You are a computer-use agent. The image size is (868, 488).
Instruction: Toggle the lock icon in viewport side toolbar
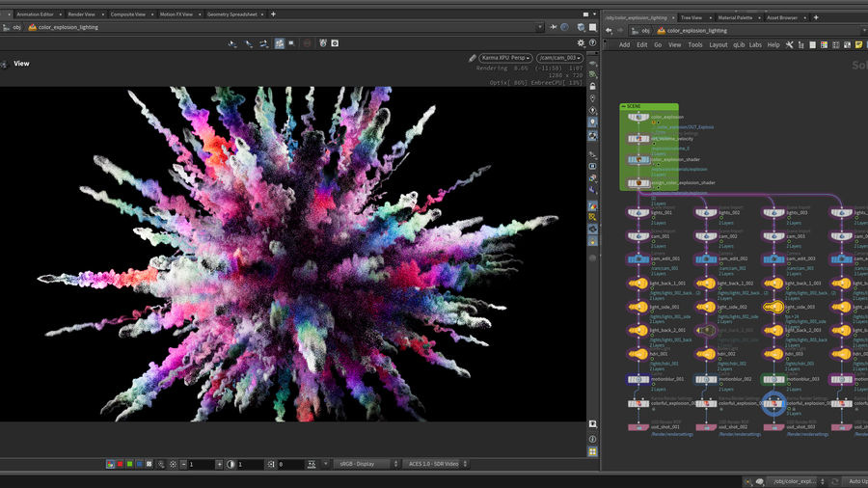tap(592, 87)
